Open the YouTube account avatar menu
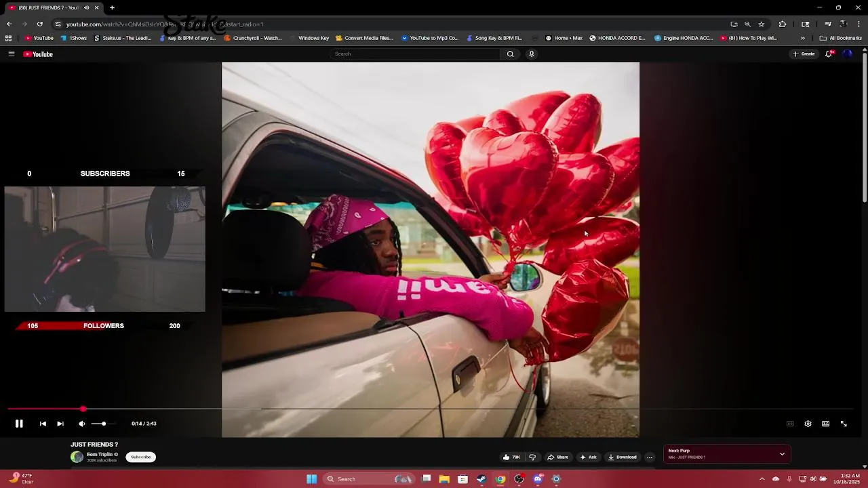 coord(848,54)
